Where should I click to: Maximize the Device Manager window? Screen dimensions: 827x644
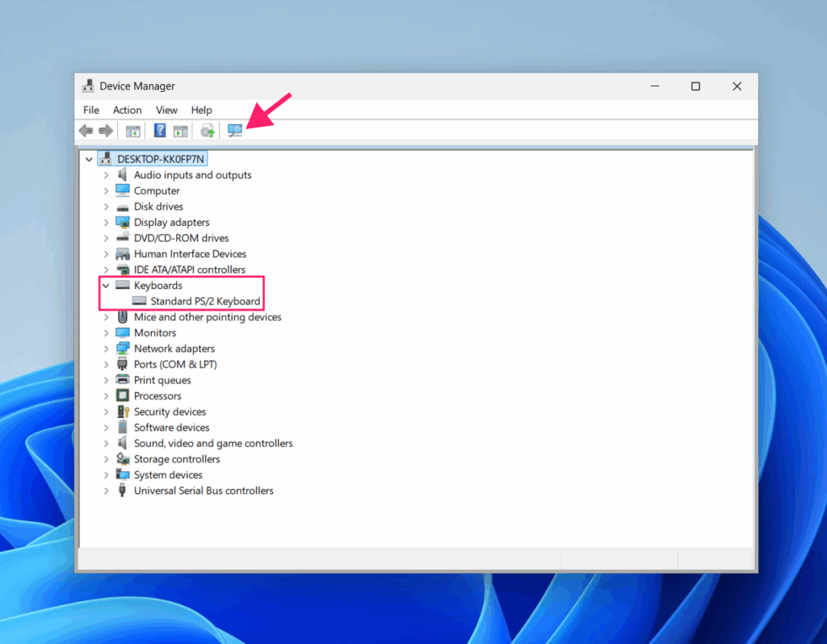(x=695, y=86)
